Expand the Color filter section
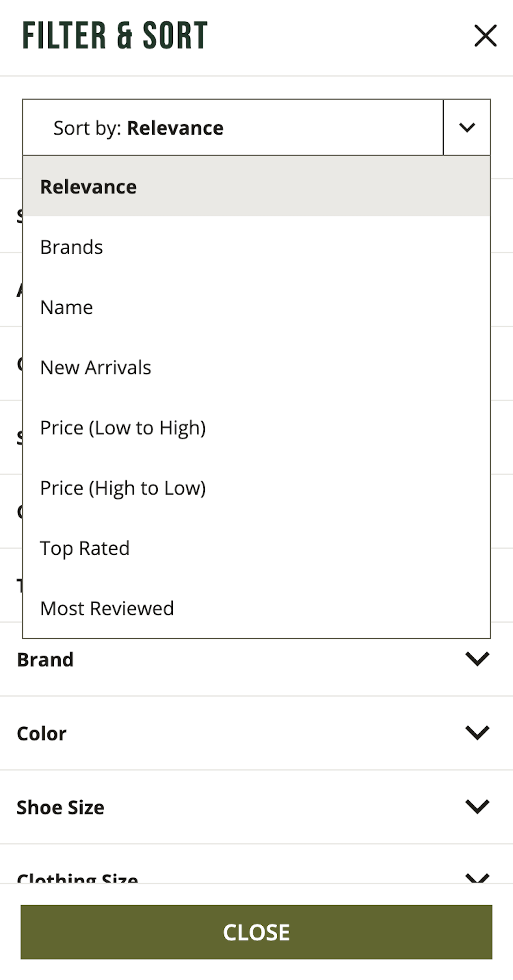 pos(41,733)
